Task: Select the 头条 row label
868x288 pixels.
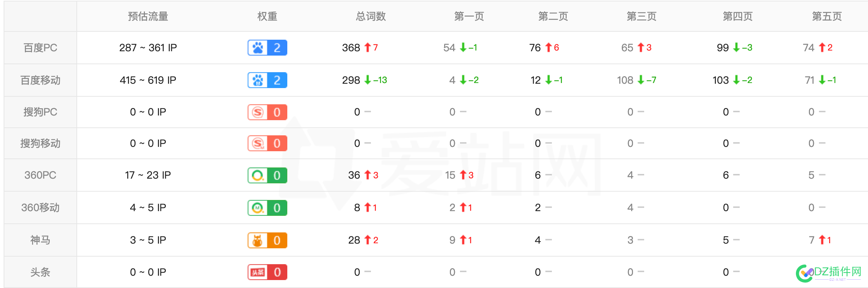Action: click(x=40, y=272)
